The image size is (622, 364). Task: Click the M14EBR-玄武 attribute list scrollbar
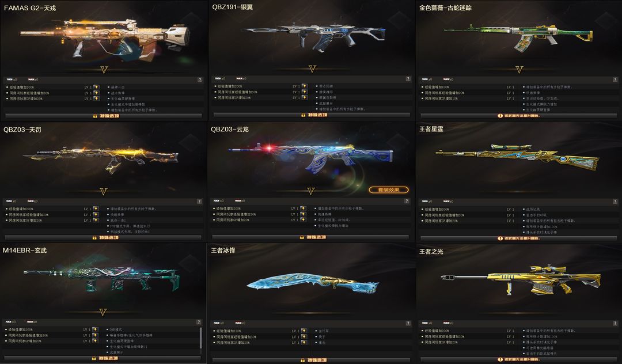coord(201,338)
